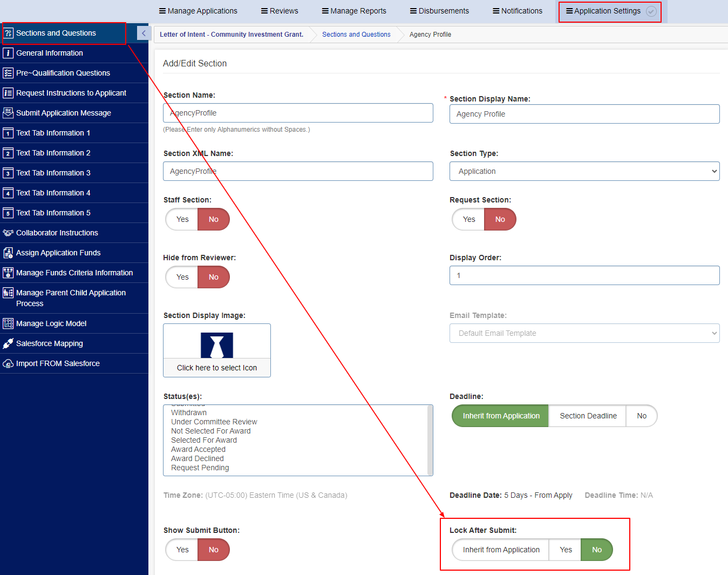728x575 pixels.
Task: Click the Text Tab Information 1 icon
Action: coord(8,133)
